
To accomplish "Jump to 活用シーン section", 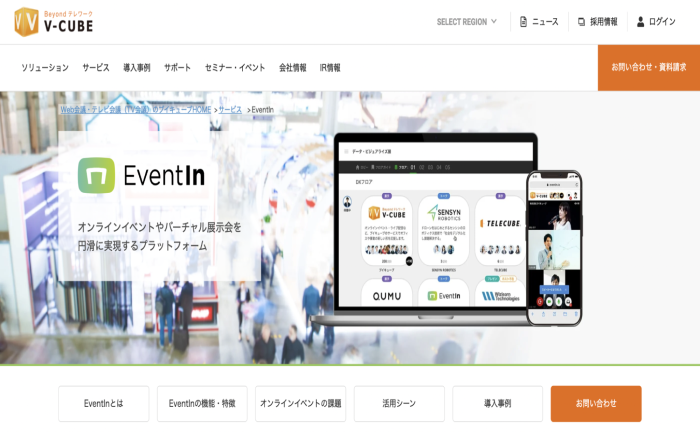I will pos(399,403).
